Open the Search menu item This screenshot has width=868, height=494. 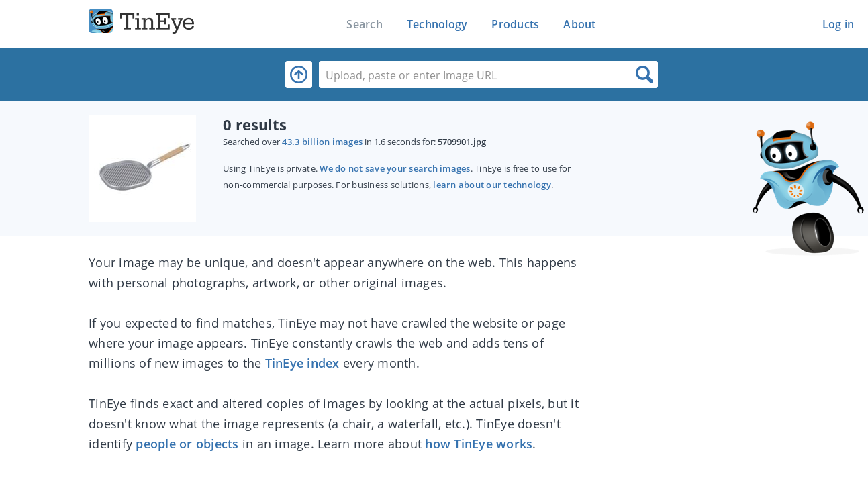tap(364, 24)
